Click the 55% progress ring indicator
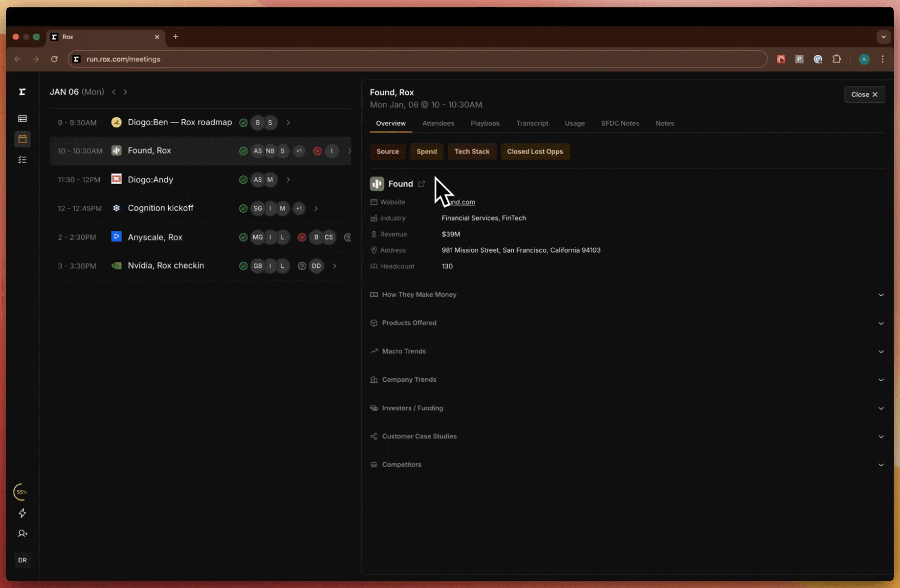900x588 pixels. tap(21, 492)
